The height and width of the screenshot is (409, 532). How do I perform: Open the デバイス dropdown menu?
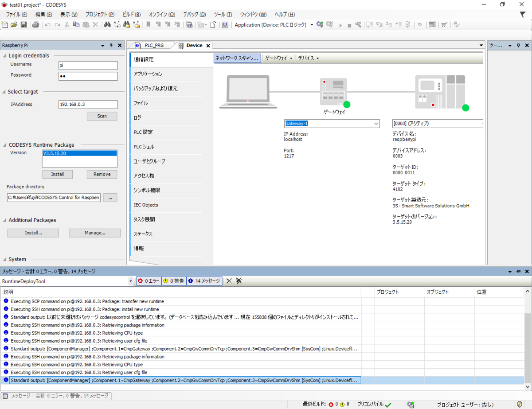pos(308,58)
